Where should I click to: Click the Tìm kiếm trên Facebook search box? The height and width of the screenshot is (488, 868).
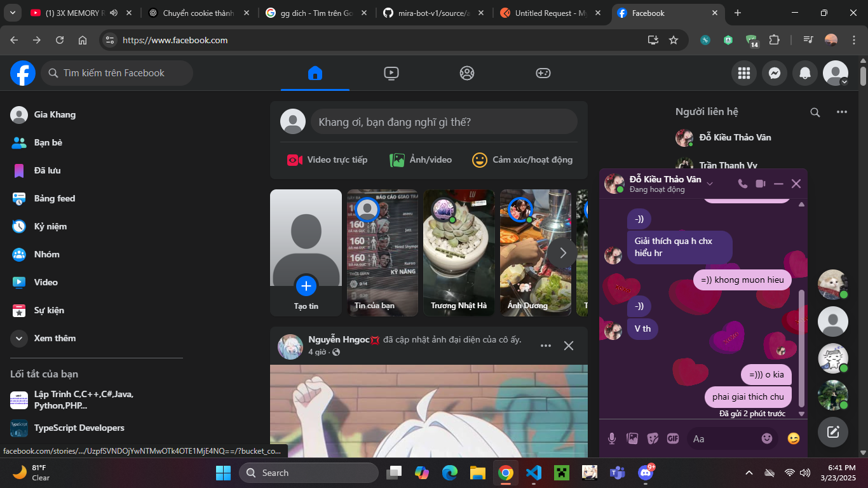(x=118, y=73)
